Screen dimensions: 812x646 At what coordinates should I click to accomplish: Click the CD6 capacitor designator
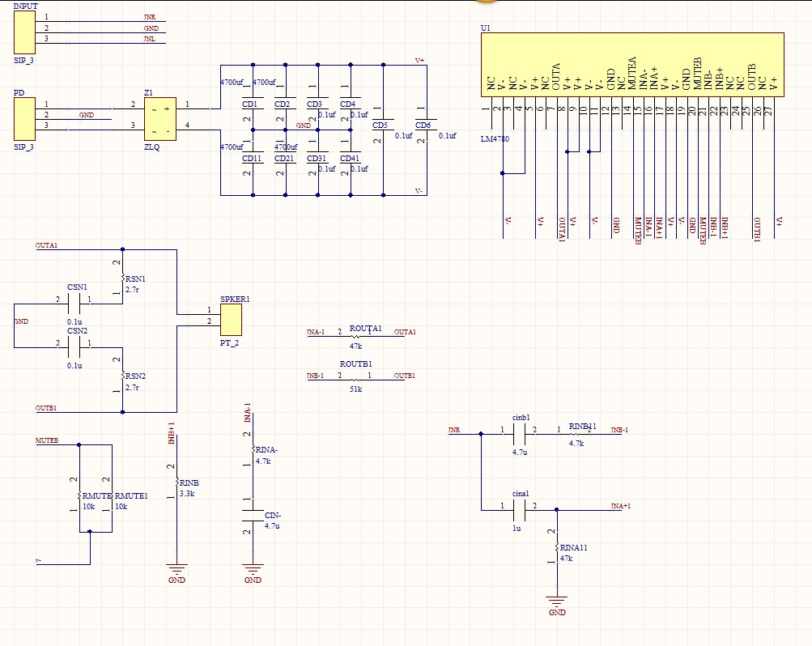tap(423, 125)
